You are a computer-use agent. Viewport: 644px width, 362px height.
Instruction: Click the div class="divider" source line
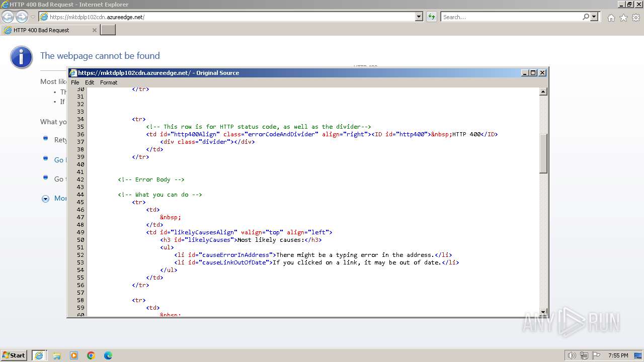[x=207, y=142]
